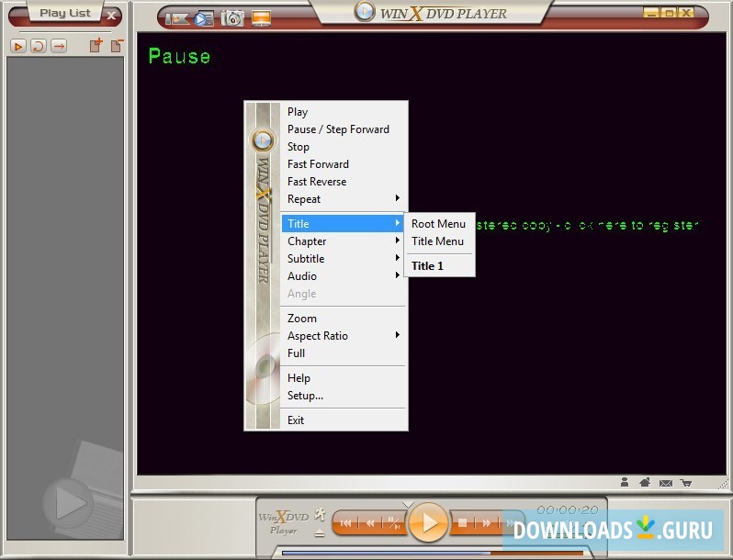
Task: Select Title Menu in submenu
Action: pyautogui.click(x=439, y=241)
